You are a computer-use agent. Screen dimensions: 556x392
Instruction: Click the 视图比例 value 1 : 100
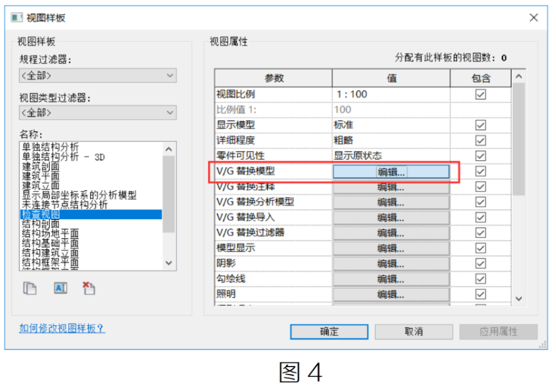coord(391,94)
